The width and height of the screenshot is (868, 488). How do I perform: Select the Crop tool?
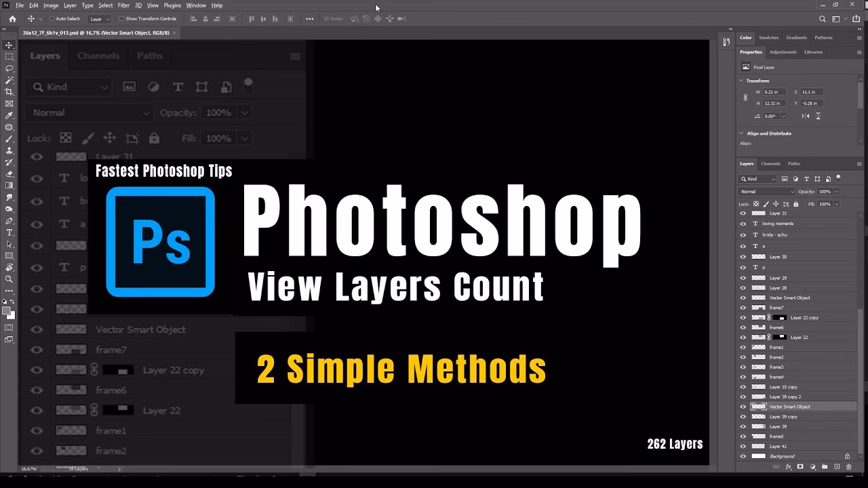(9, 90)
